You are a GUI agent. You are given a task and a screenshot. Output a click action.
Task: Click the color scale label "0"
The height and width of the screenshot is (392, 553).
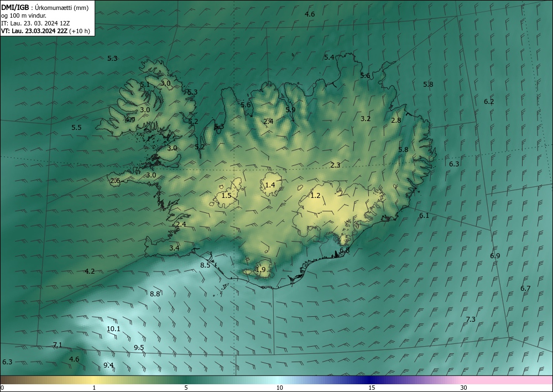click(x=2, y=388)
